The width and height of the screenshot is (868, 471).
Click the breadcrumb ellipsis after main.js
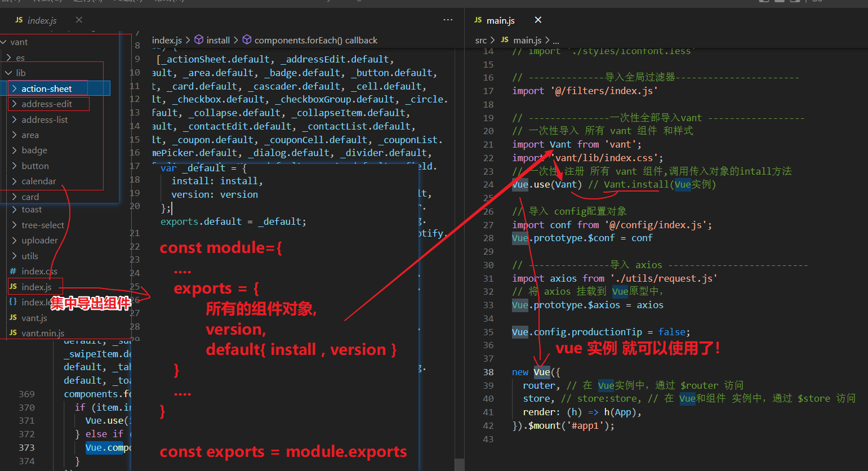556,41
